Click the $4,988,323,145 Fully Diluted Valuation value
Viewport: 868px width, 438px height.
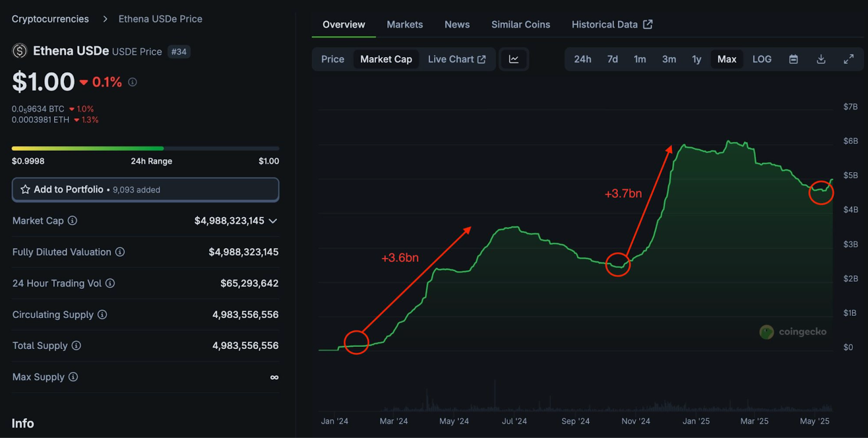coord(244,252)
